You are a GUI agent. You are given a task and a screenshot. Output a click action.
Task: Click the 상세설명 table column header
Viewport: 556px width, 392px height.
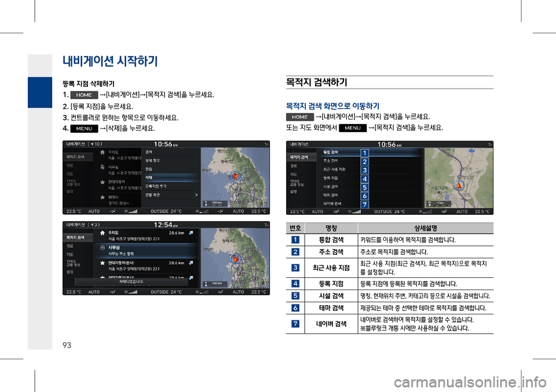coord(426,228)
